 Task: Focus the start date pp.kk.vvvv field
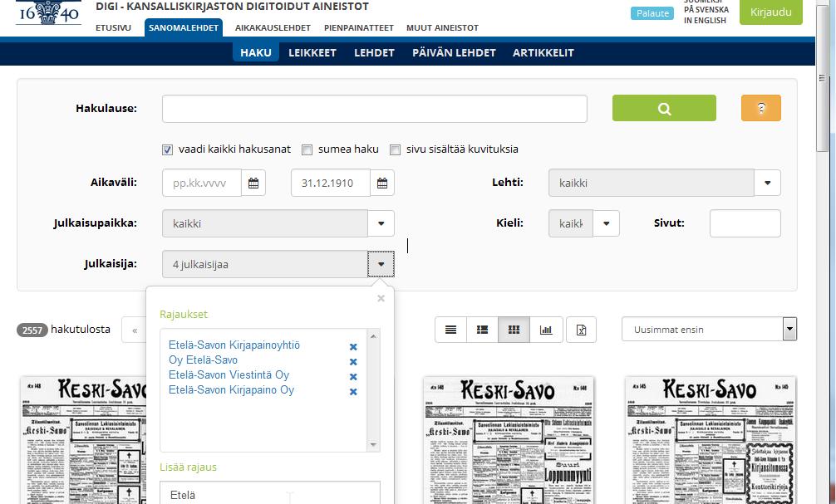(202, 183)
